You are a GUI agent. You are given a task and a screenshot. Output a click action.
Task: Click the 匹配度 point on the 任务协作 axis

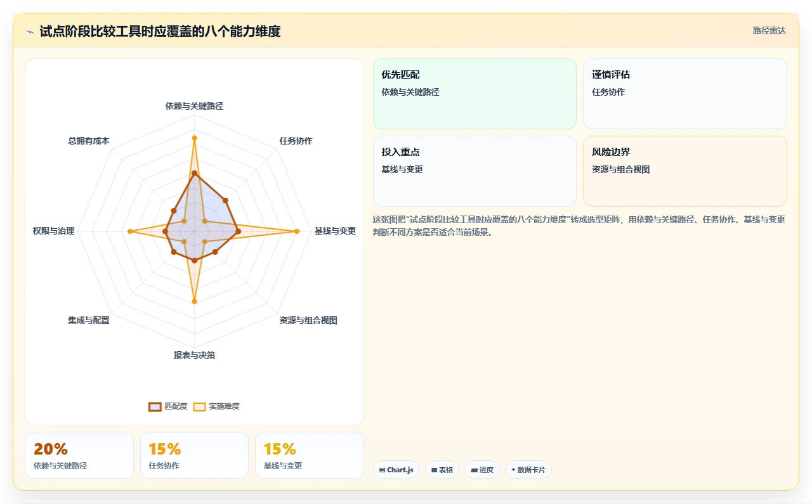point(225,200)
